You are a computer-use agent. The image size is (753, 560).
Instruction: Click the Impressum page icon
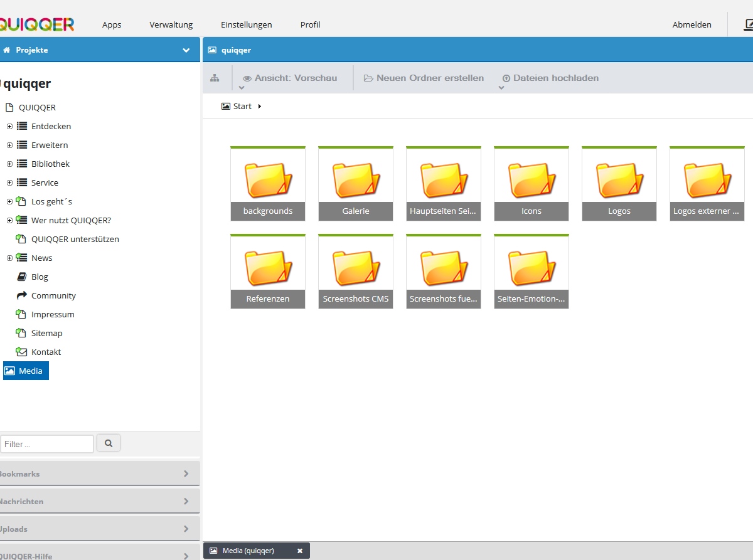click(x=20, y=314)
